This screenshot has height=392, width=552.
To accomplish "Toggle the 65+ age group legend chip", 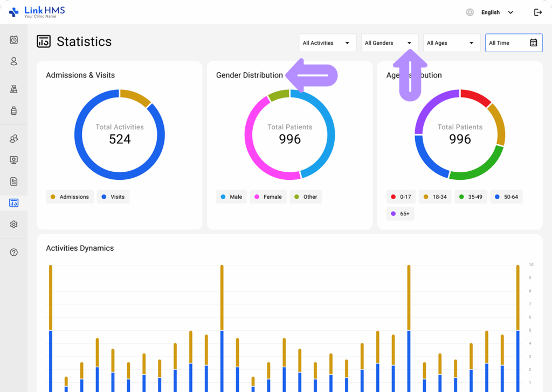I will (400, 213).
